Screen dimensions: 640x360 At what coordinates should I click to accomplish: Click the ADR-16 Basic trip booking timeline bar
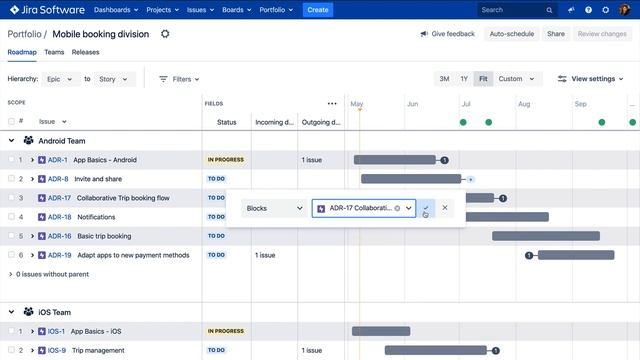tap(546, 236)
